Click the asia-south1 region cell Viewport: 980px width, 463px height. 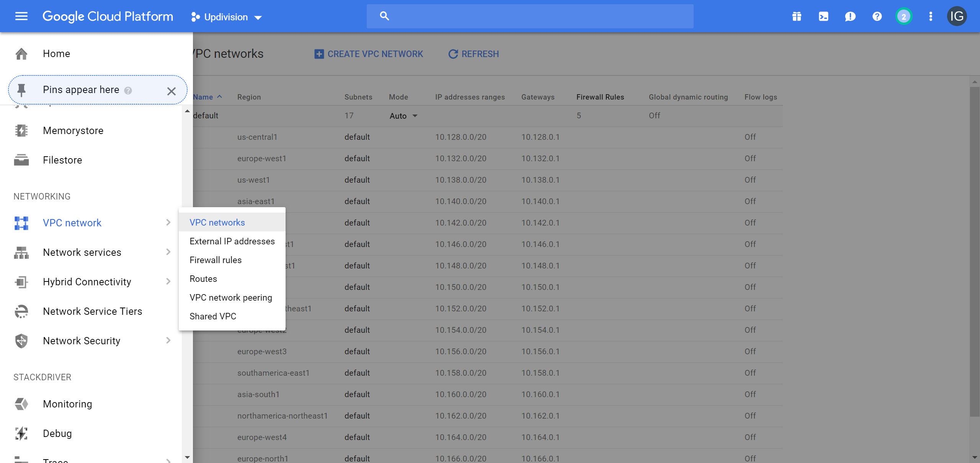tap(258, 394)
